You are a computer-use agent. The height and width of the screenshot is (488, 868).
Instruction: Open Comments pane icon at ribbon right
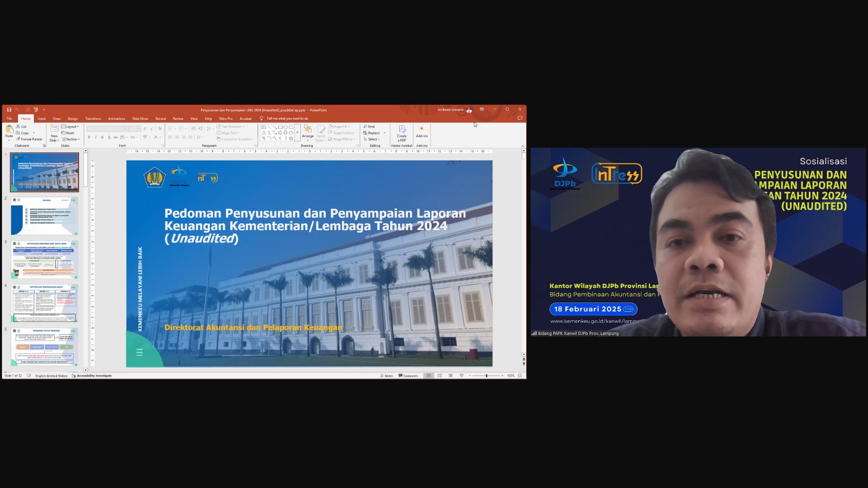[520, 118]
